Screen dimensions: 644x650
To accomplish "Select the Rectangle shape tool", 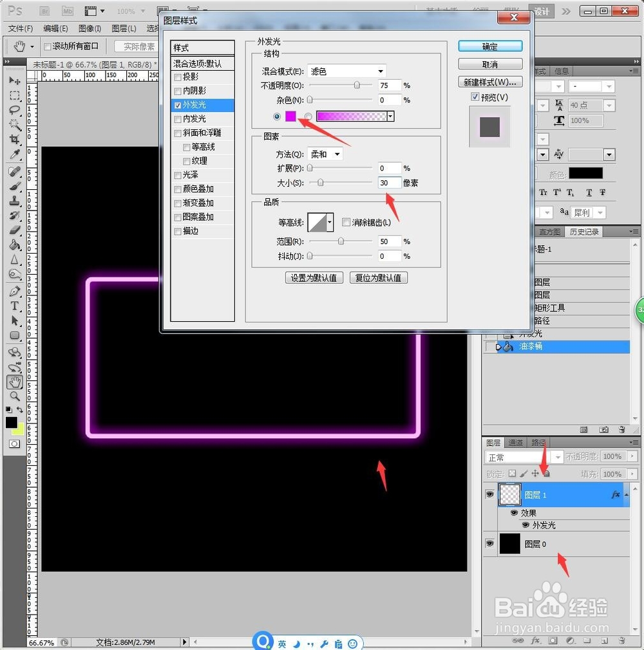I will pyautogui.click(x=15, y=335).
